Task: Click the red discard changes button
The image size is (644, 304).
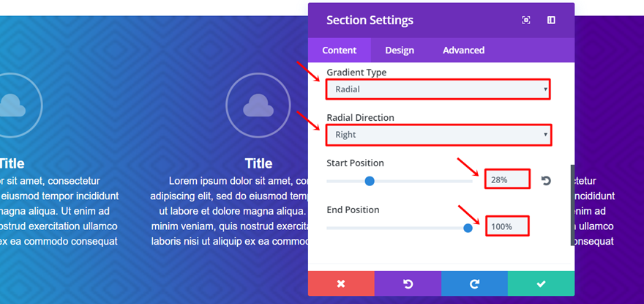Action: 341,283
